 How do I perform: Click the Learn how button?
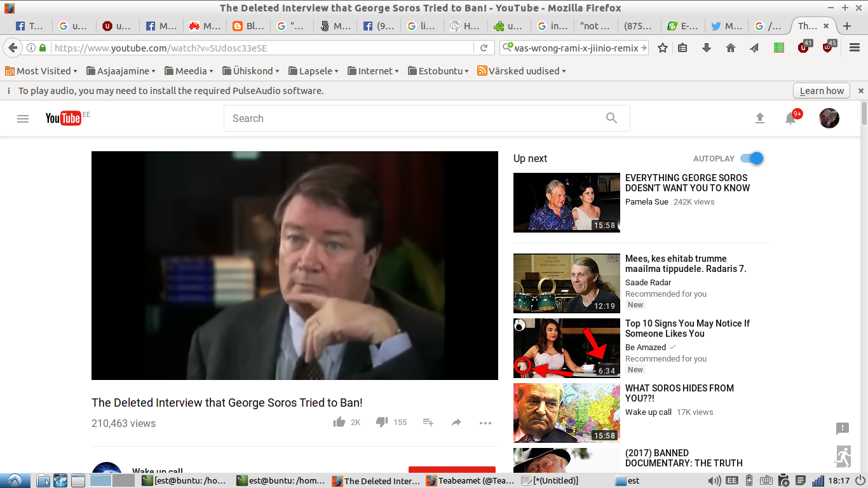point(822,91)
